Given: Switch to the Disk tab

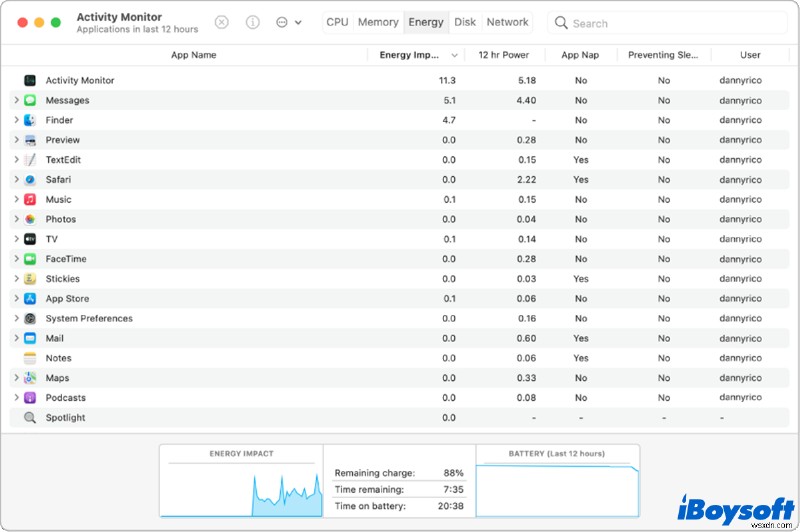Looking at the screenshot, I should click(x=465, y=22).
